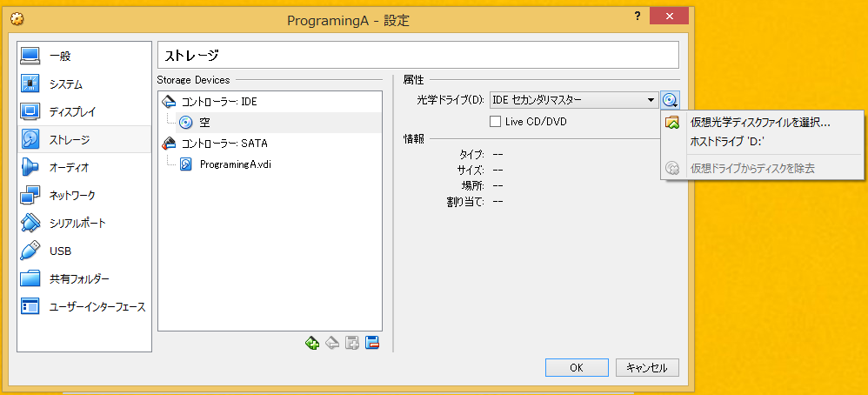The image size is (868, 395).
Task: Click the folder icon beside 仮想光学ディスクファイルを選択
Action: tap(672, 123)
